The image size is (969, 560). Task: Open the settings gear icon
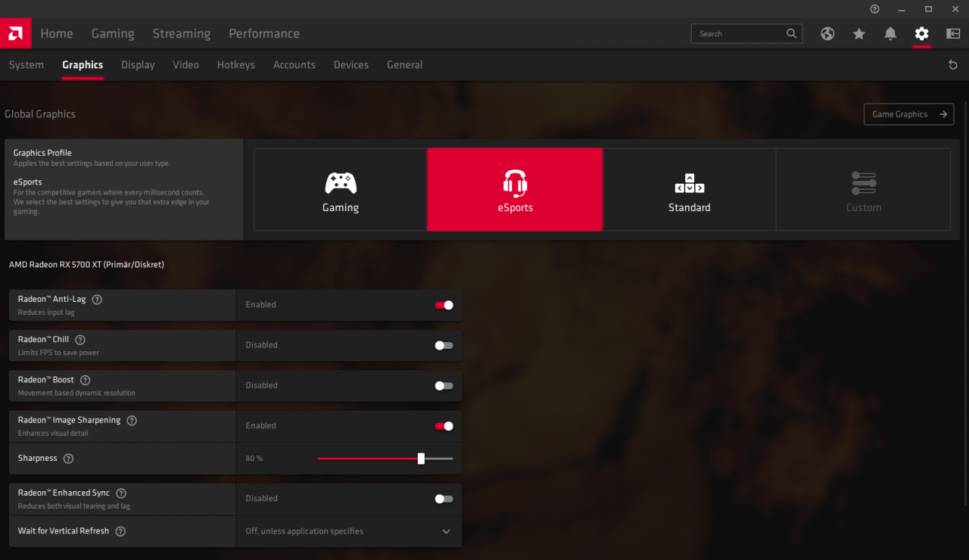tap(921, 33)
